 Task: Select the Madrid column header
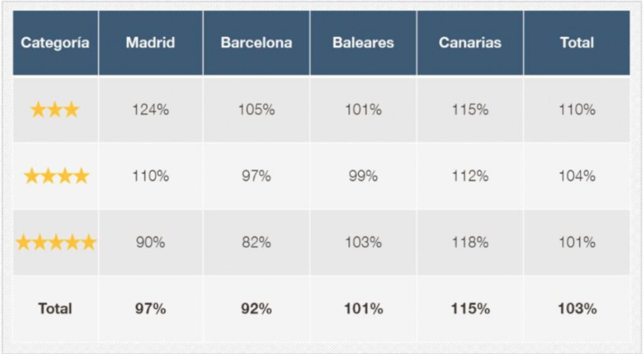pyautogui.click(x=150, y=43)
